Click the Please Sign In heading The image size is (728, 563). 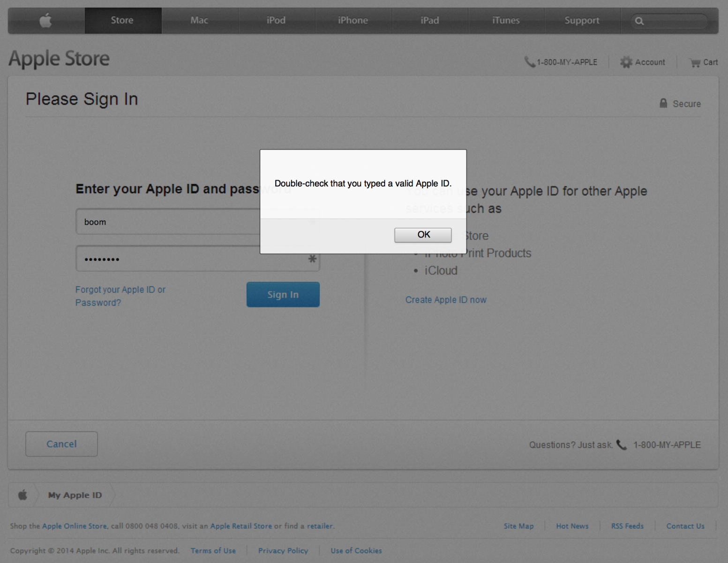82,99
